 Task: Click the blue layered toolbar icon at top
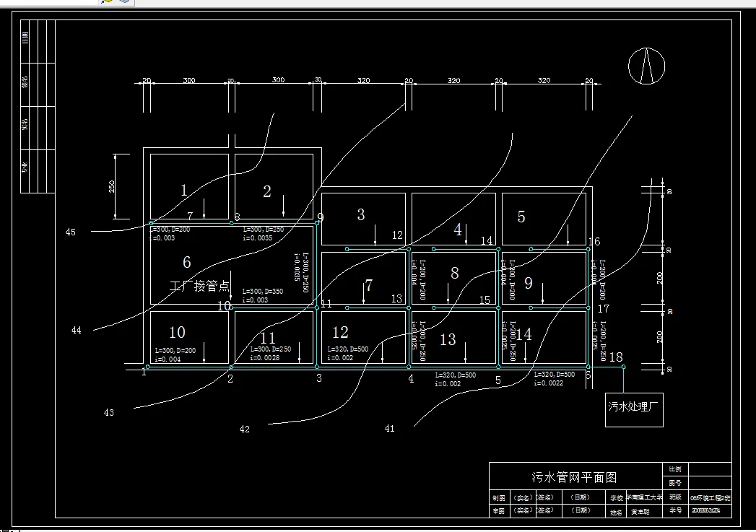pos(124,1)
